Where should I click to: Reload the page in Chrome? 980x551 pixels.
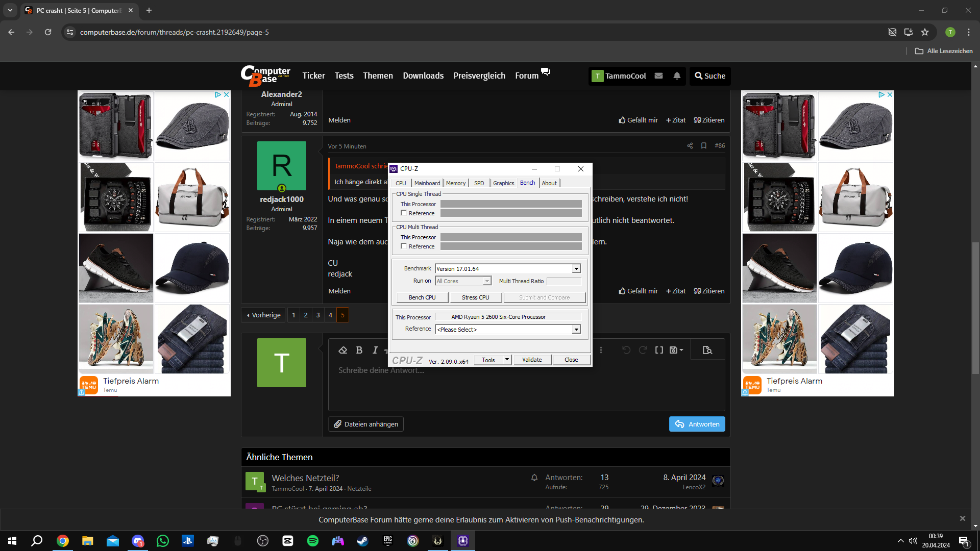click(x=48, y=32)
